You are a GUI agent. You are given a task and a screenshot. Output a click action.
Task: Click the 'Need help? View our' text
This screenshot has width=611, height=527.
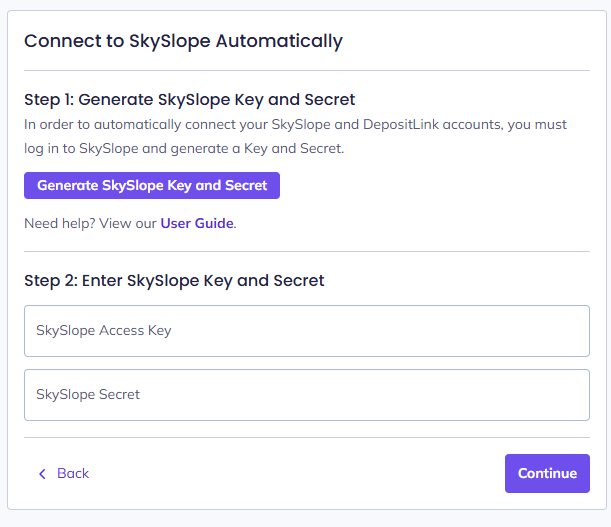[x=90, y=223]
